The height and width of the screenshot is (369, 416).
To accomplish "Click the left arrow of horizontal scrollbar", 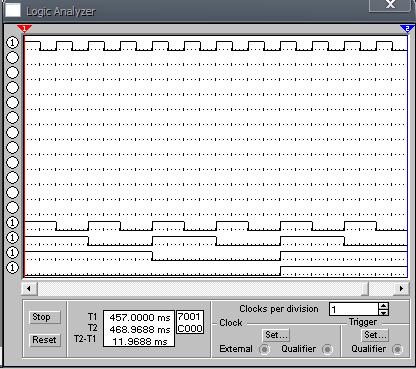I will pos(29,288).
